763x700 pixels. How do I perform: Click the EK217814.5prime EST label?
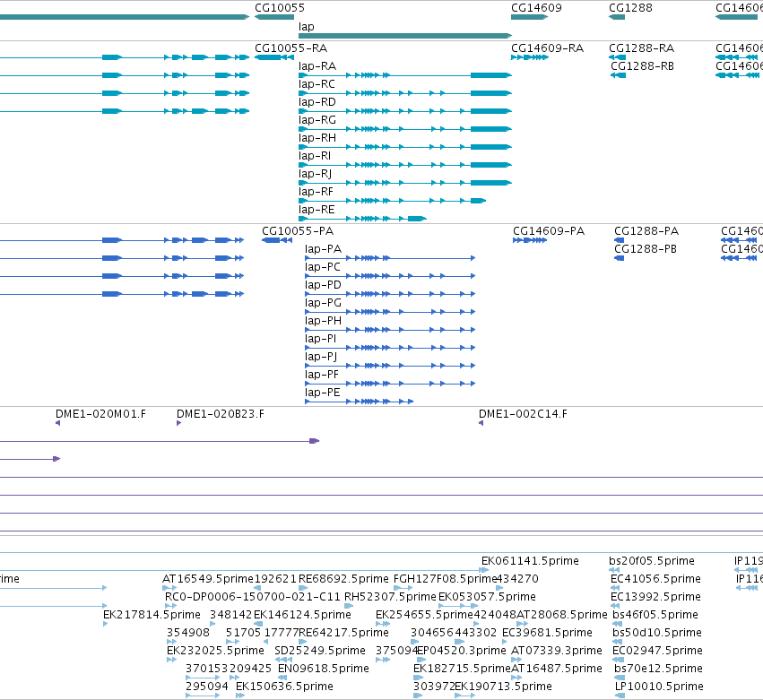pyautogui.click(x=152, y=615)
